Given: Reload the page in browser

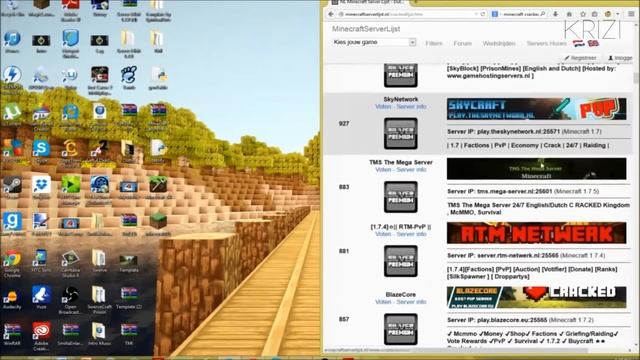Looking at the screenshot, I should (483, 14).
